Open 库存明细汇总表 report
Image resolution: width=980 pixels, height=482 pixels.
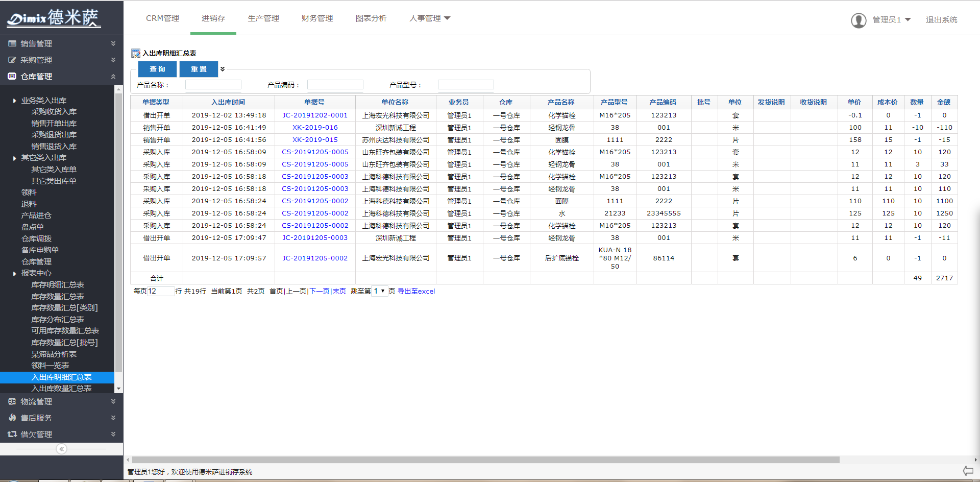(x=57, y=285)
